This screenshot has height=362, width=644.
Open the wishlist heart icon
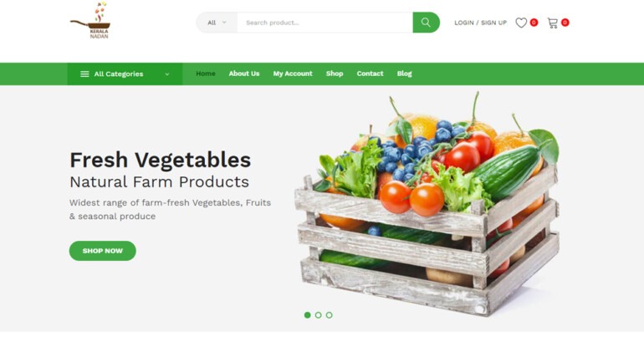point(521,23)
